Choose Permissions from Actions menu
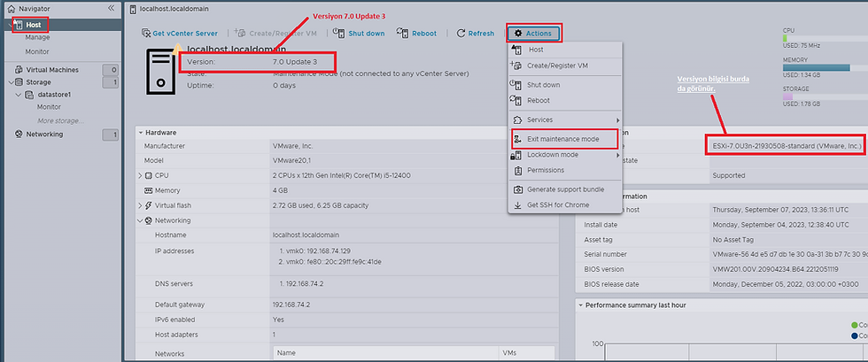868x362 pixels. click(565, 170)
